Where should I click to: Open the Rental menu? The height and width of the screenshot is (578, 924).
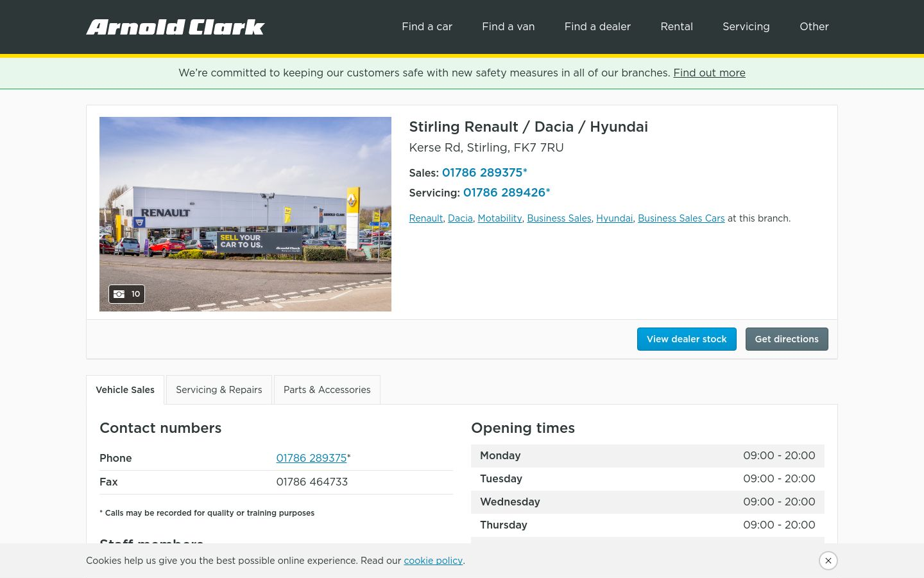click(676, 27)
